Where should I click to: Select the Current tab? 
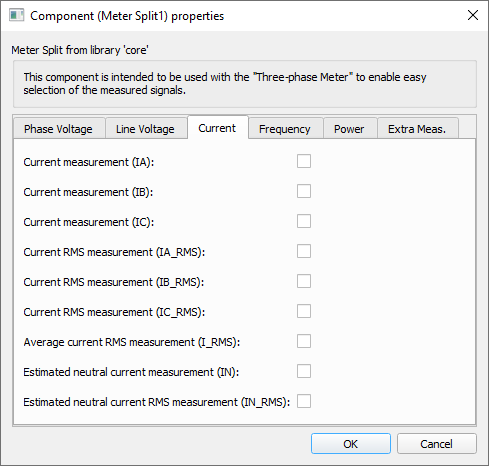[x=218, y=128]
